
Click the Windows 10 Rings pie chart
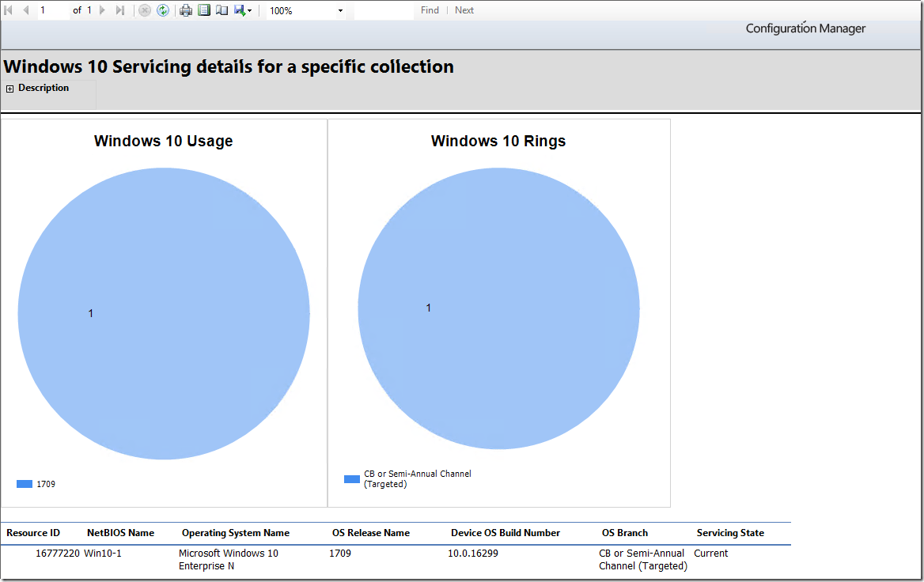[498, 308]
